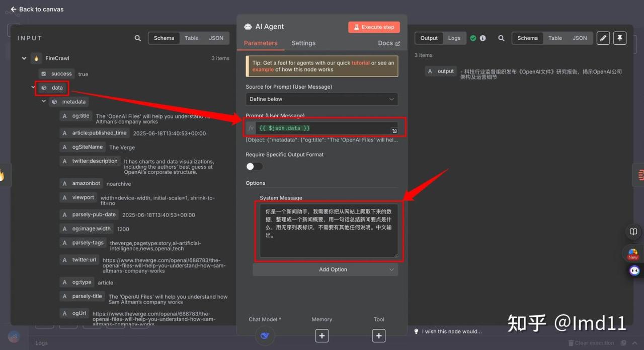Collapse the metadata tree node
Viewport: 644px width, 350px height.
tap(44, 102)
